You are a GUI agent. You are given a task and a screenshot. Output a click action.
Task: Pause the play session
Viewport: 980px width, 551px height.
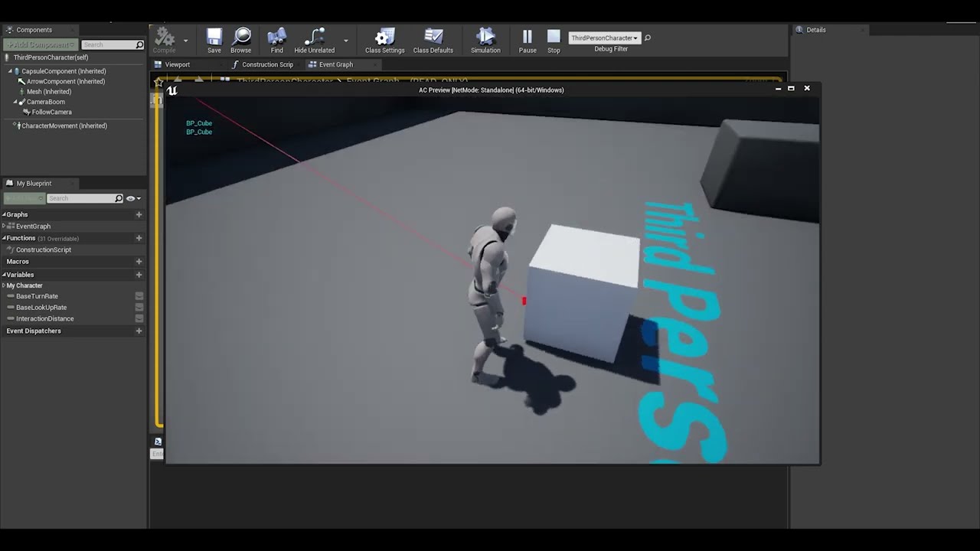[x=528, y=40]
